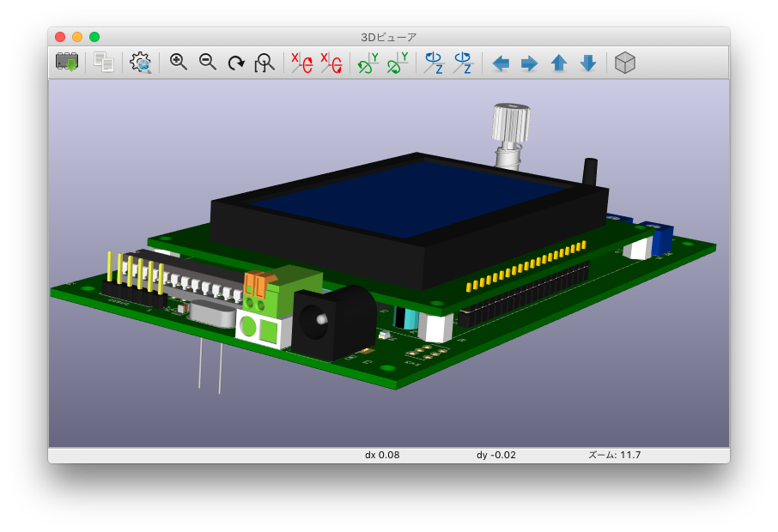778x532 pixels.
Task: Maximize the window with green button
Action: click(x=94, y=37)
